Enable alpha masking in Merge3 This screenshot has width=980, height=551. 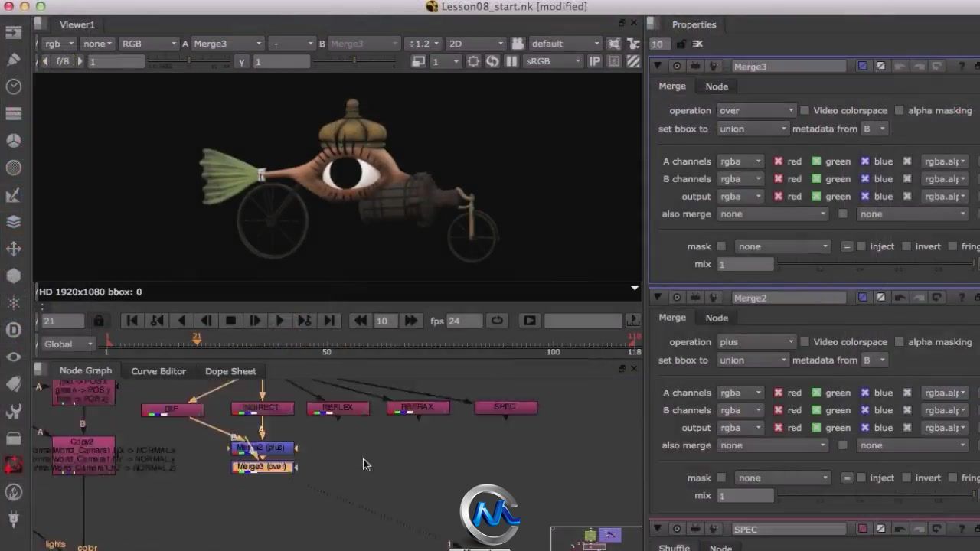click(899, 110)
